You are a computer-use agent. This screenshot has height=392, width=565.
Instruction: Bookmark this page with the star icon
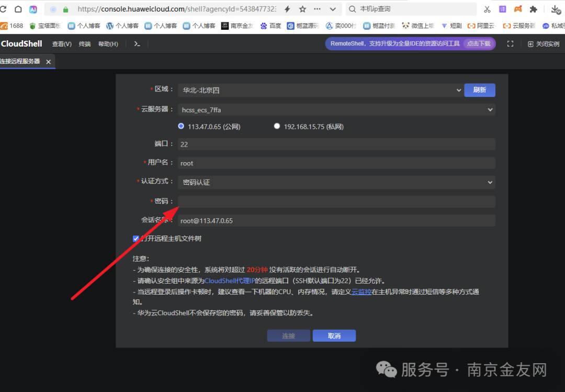click(302, 9)
